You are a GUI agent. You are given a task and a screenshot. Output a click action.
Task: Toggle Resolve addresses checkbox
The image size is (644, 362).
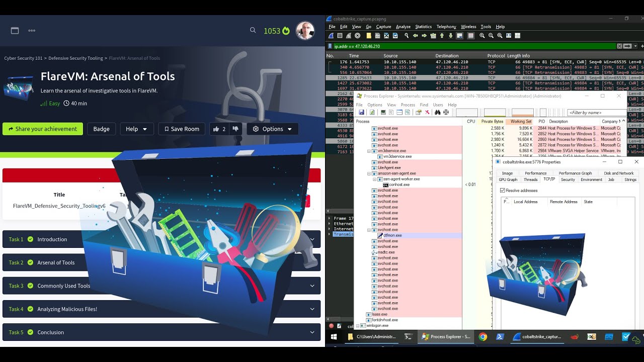tap(502, 191)
